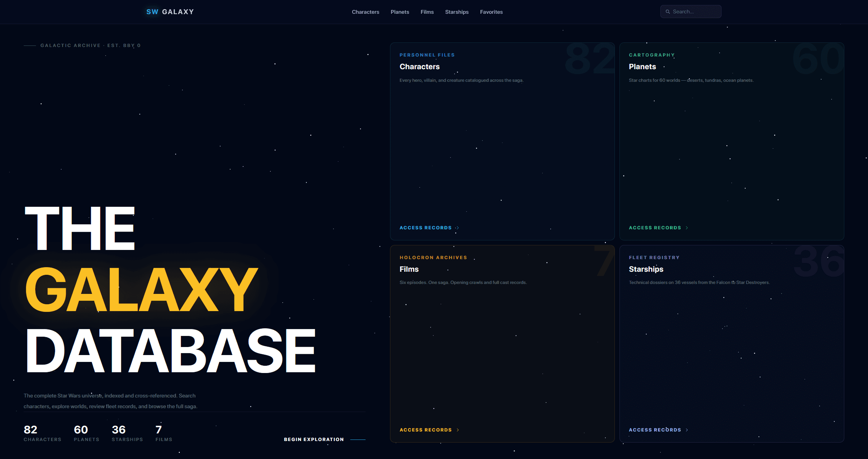Open the Characters nav menu item
This screenshot has height=459, width=868.
point(366,12)
